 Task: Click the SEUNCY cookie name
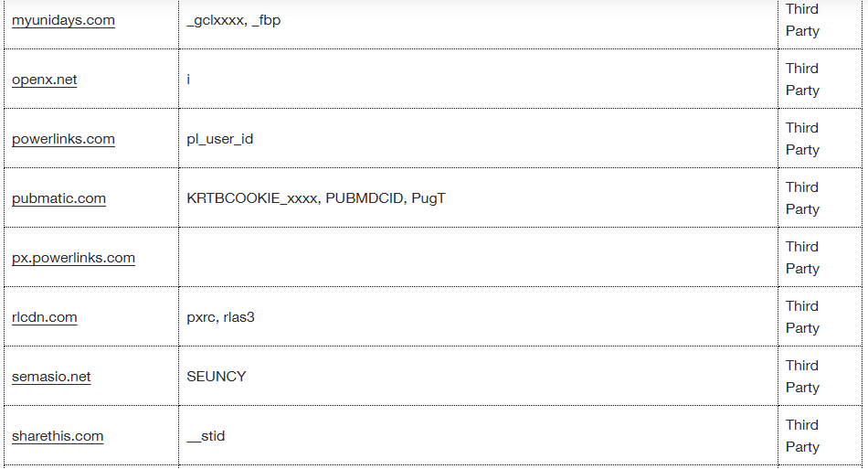tap(216, 377)
